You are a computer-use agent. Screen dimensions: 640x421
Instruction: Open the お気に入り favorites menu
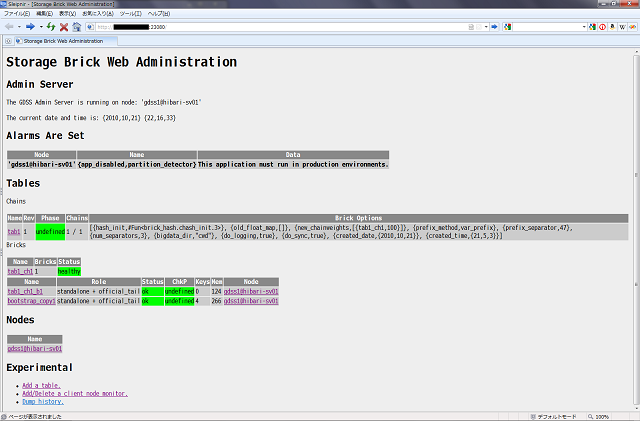[97, 14]
